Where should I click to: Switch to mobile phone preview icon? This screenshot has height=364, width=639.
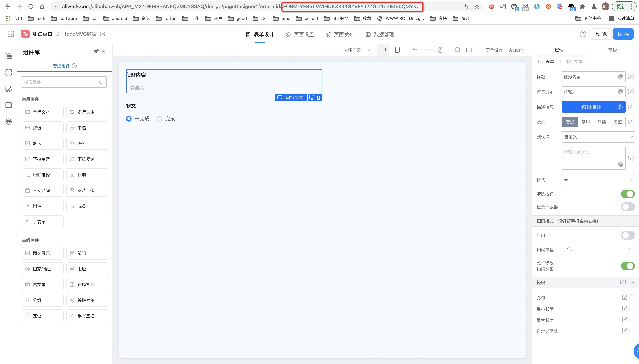(397, 50)
